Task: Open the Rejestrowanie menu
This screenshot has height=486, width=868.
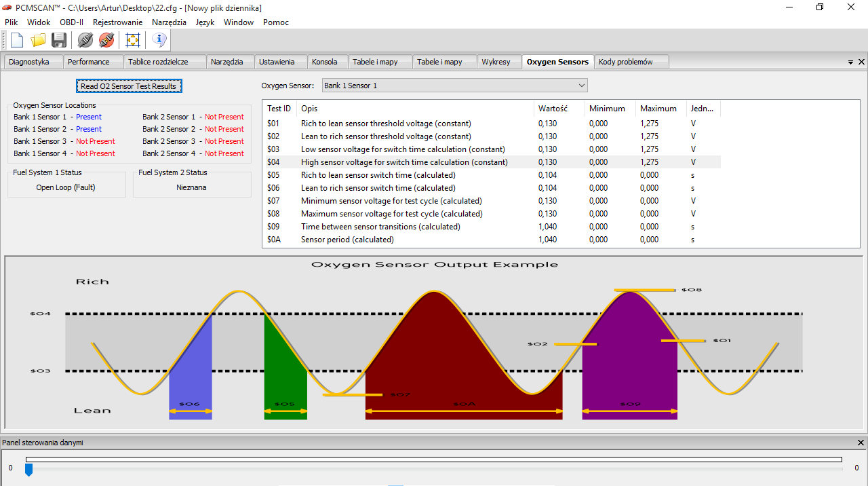Action: [117, 22]
